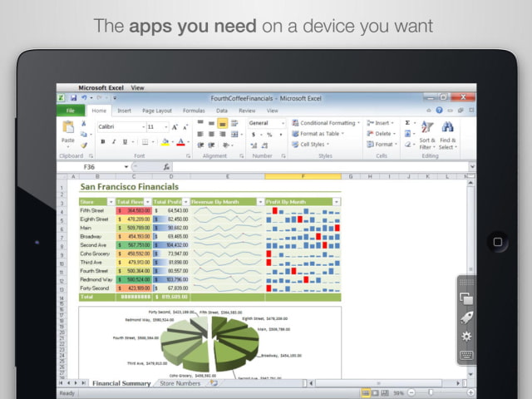Click Cell Styles button
This screenshot has height=399, width=532.
pos(311,144)
